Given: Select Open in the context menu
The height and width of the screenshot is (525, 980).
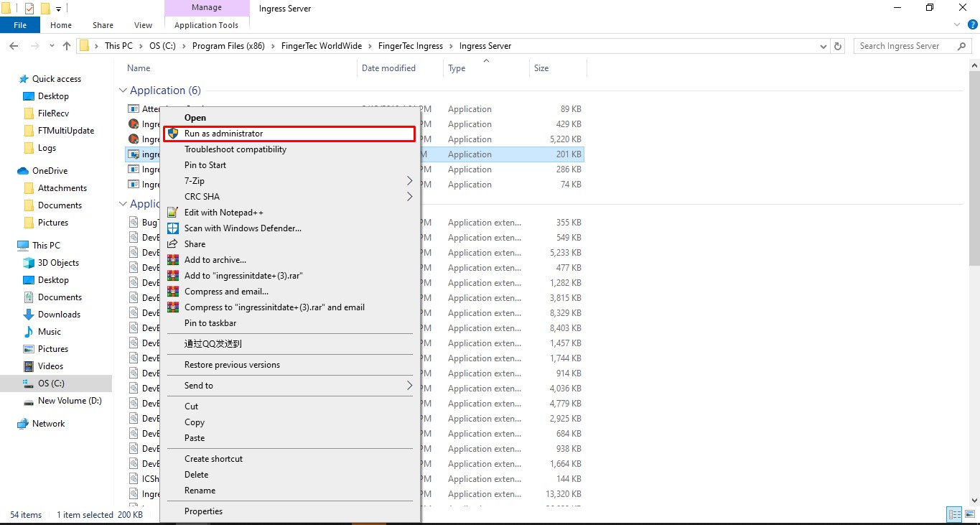Looking at the screenshot, I should click(195, 118).
